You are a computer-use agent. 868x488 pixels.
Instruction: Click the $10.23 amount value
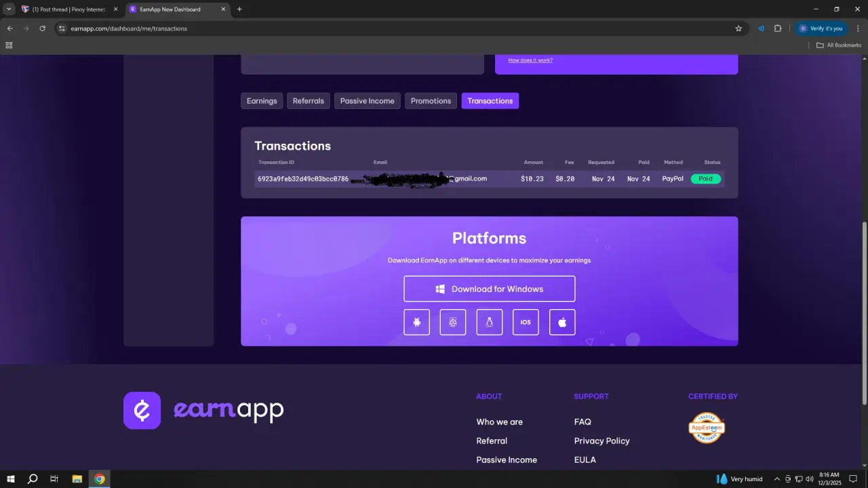[532, 179]
